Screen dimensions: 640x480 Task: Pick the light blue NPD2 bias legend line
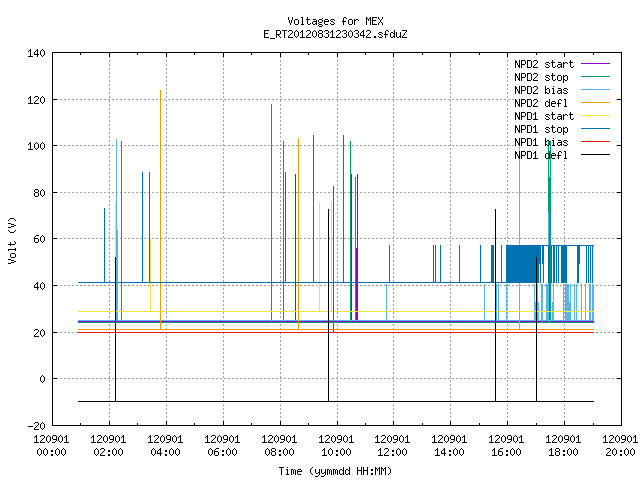[x=595, y=90]
